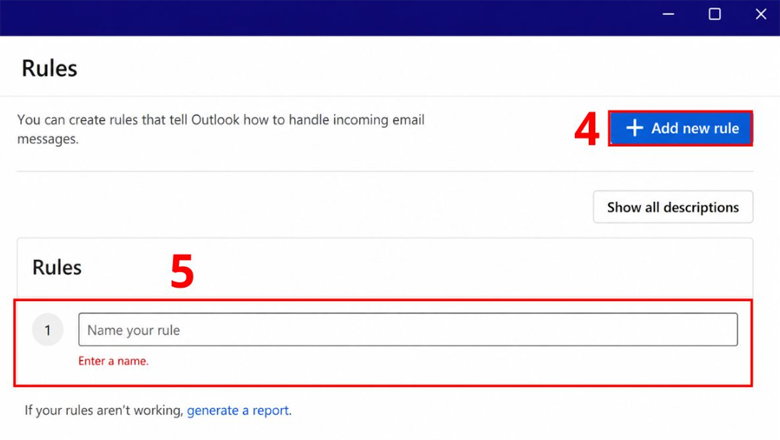Click the Add new rule button

point(681,128)
